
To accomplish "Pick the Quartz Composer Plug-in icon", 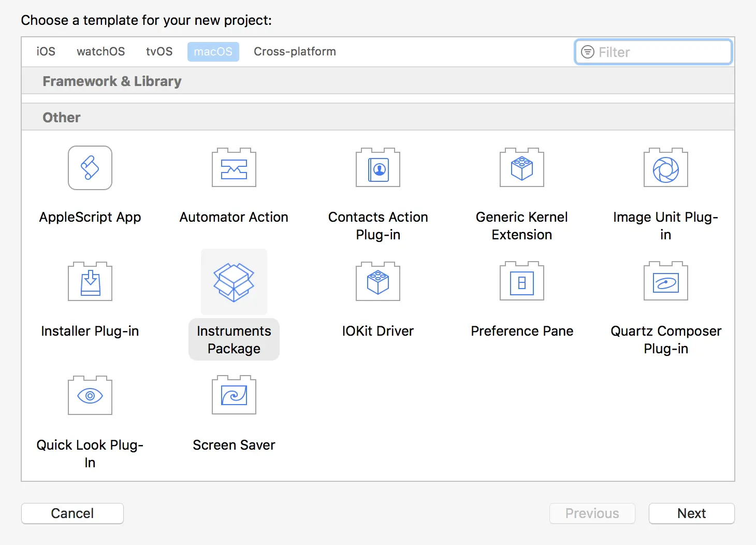I will point(666,282).
